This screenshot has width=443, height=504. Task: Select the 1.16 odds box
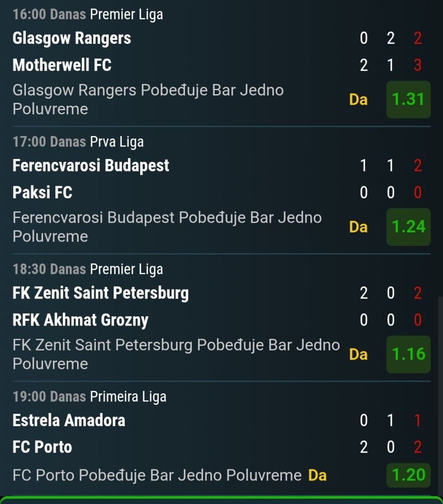pyautogui.click(x=408, y=354)
